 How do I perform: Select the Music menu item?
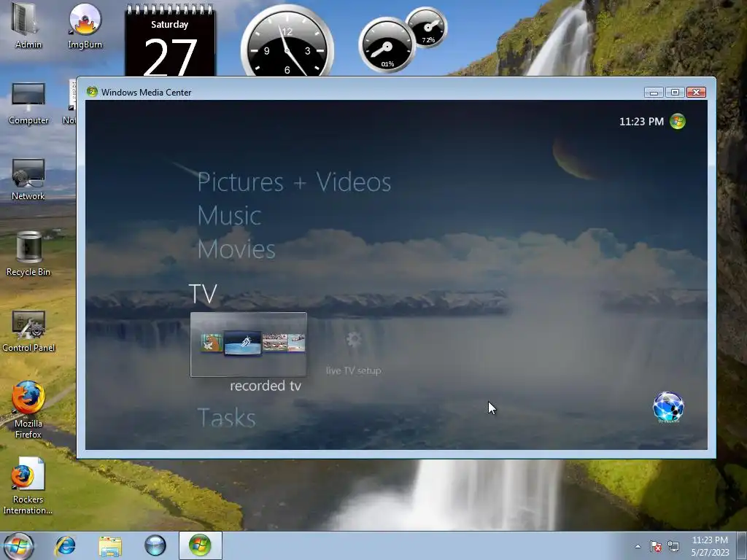(x=229, y=216)
